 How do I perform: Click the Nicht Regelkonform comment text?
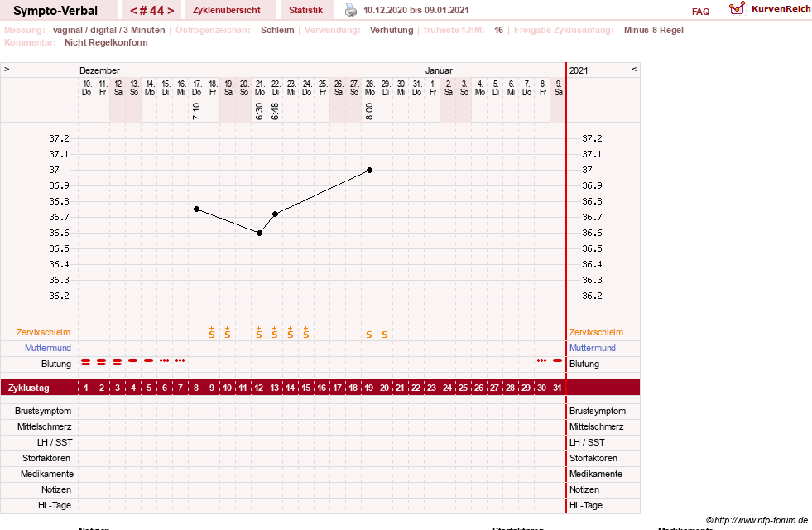106,42
